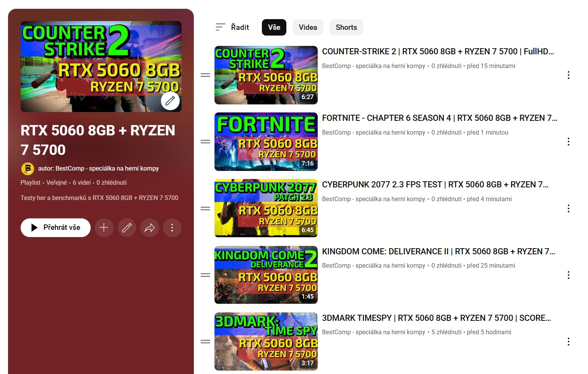Click the 3:17 duration badge
588x374 pixels.
307,363
